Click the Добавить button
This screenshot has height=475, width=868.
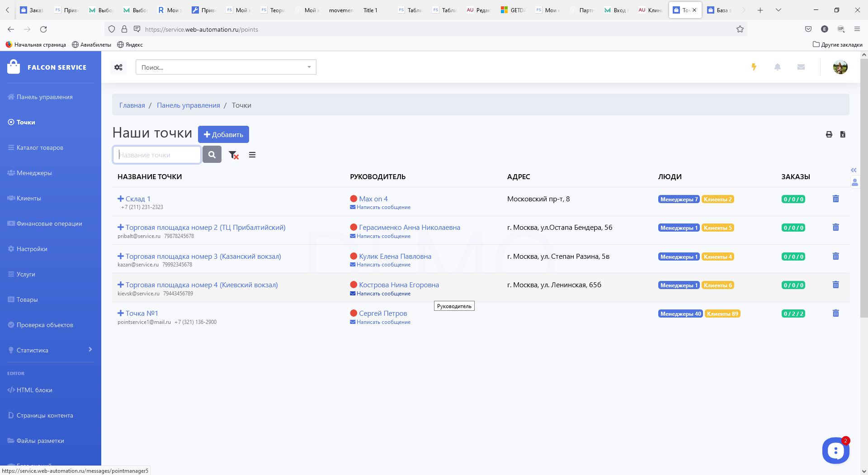pyautogui.click(x=223, y=134)
